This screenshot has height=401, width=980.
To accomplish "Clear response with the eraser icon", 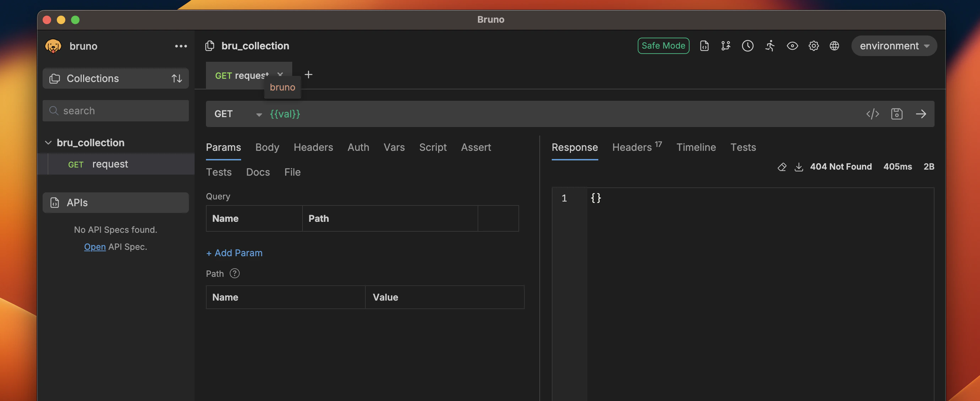I will click(x=782, y=166).
